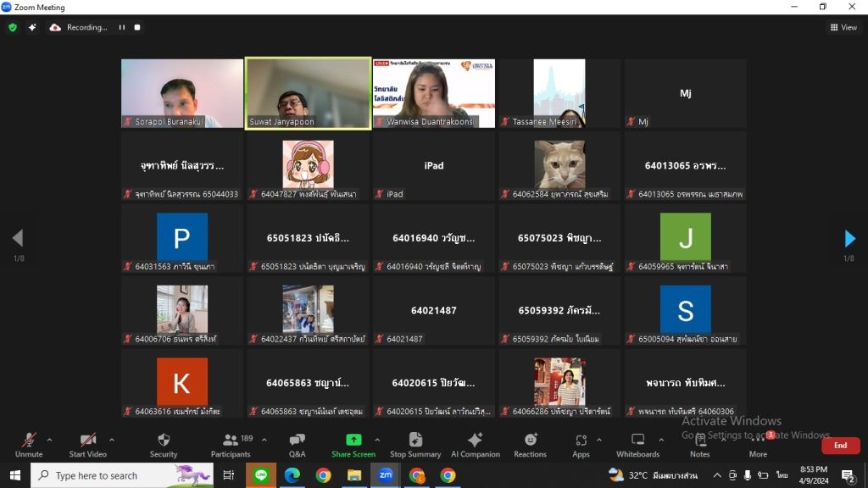Stop the meeting Summary
This screenshot has height=488, width=868.
coord(415,446)
